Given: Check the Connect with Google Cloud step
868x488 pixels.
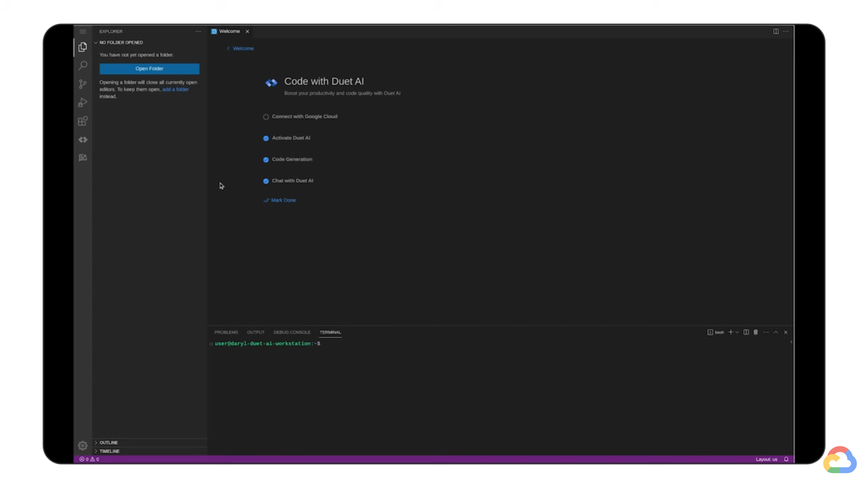Looking at the screenshot, I should click(x=266, y=117).
